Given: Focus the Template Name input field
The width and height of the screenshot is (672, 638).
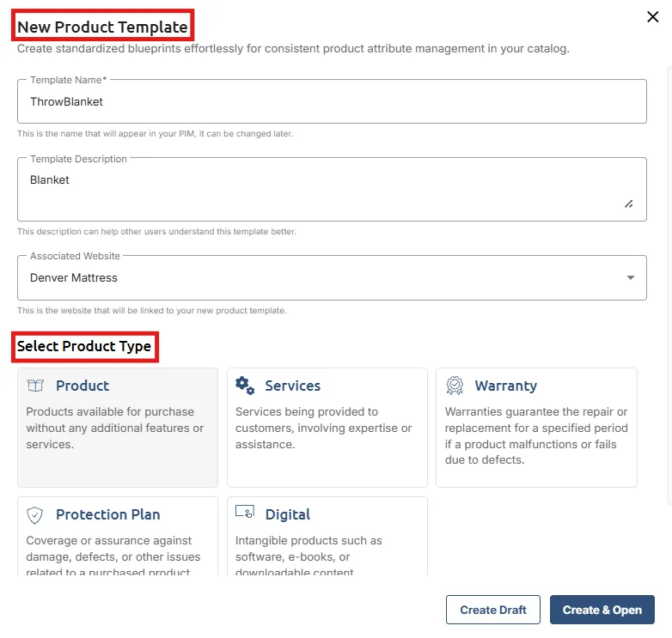Looking at the screenshot, I should [332, 101].
